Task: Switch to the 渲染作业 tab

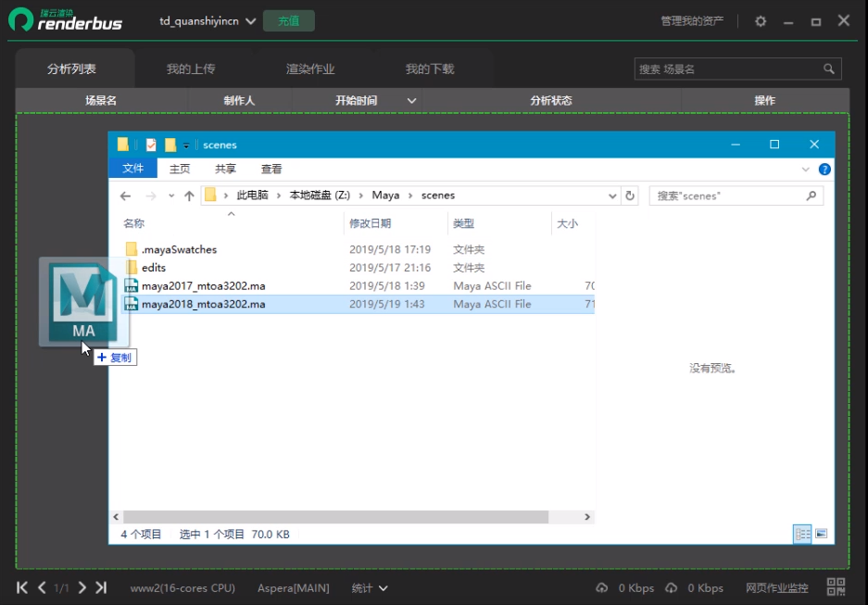Action: tap(310, 69)
